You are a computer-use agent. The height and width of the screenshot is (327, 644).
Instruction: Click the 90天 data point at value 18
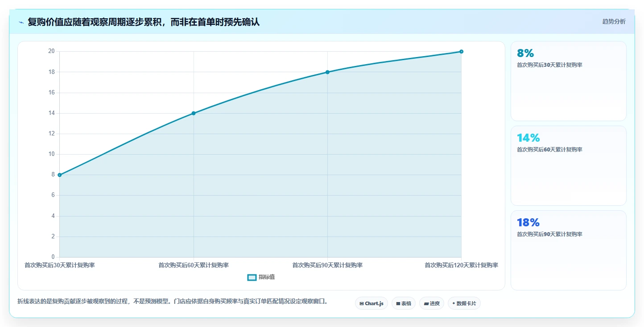pos(327,72)
